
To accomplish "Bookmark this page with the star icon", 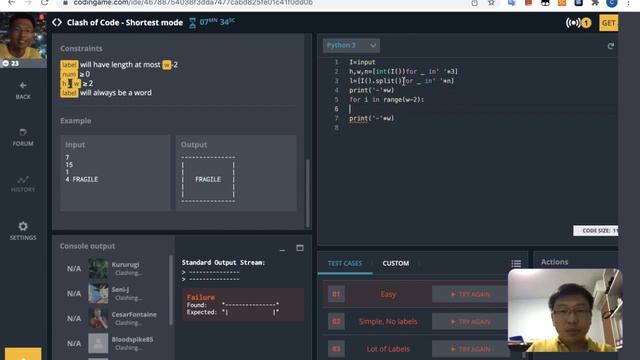I will click(x=491, y=3).
